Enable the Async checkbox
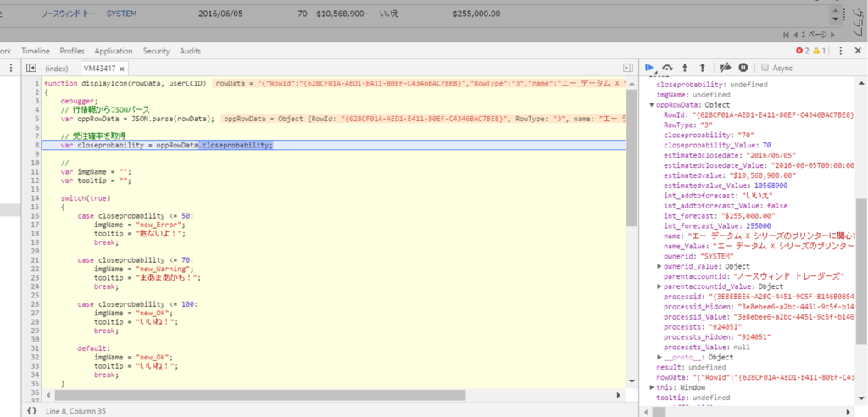Screen dimensions: 868x417 (x=765, y=68)
